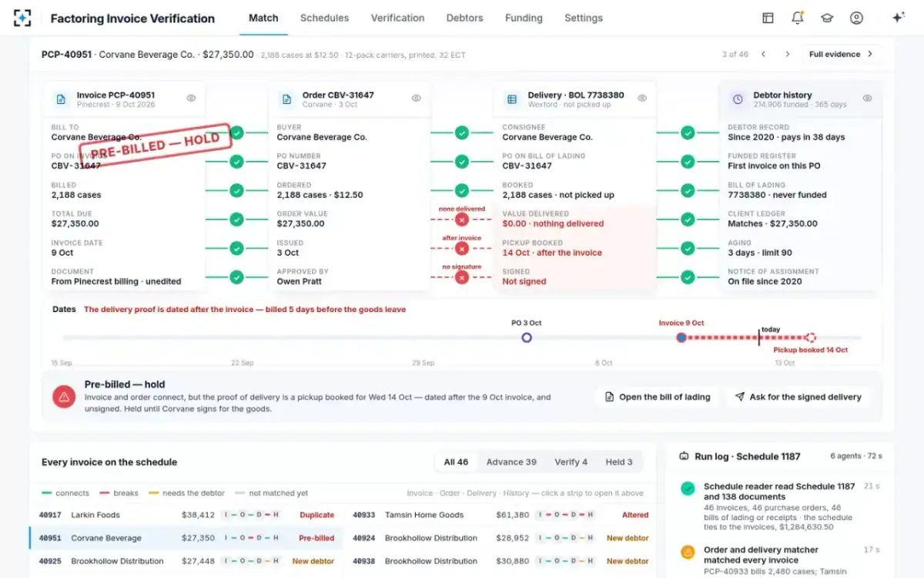Click the Order CBV-31647 document icon
This screenshot has height=578, width=924.
286,99
